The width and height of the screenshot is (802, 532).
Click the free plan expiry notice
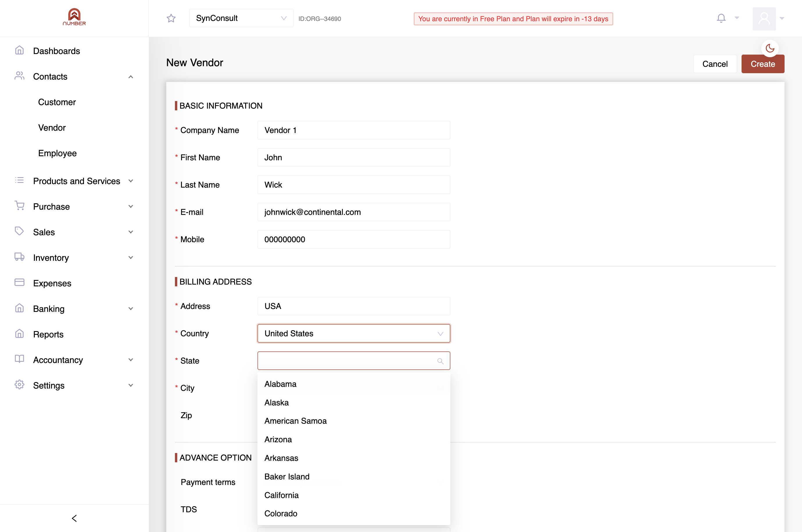(x=513, y=19)
